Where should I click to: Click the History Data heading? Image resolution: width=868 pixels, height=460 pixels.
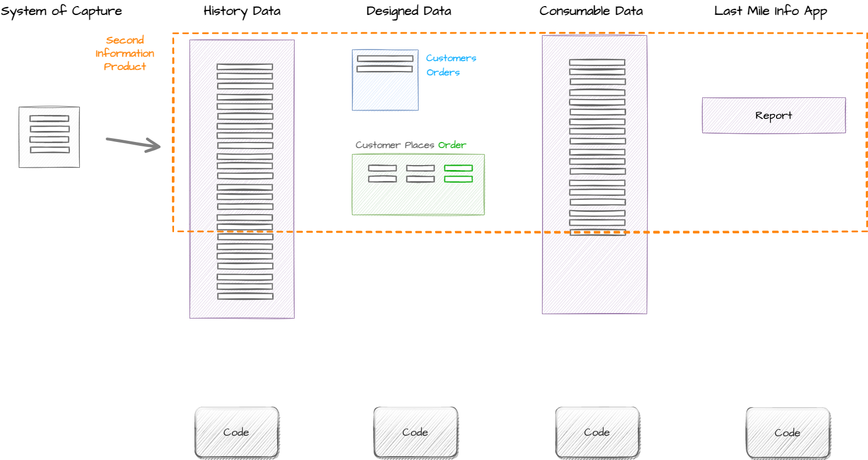(242, 11)
